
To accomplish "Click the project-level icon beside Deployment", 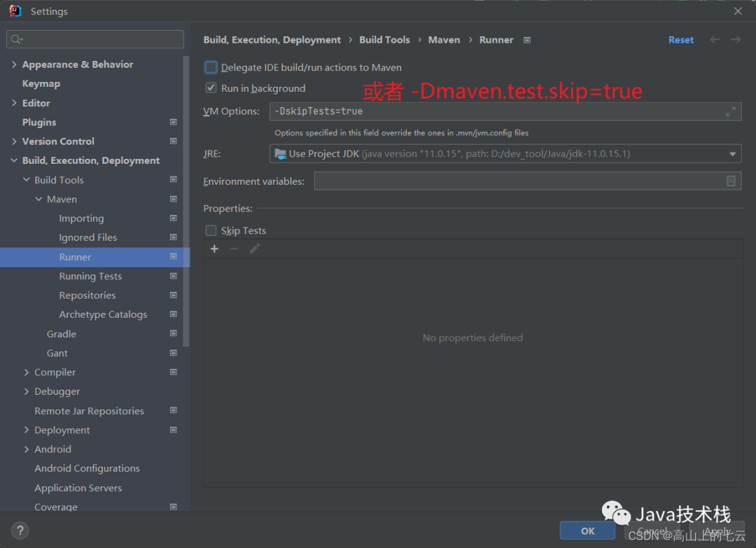I will click(174, 430).
